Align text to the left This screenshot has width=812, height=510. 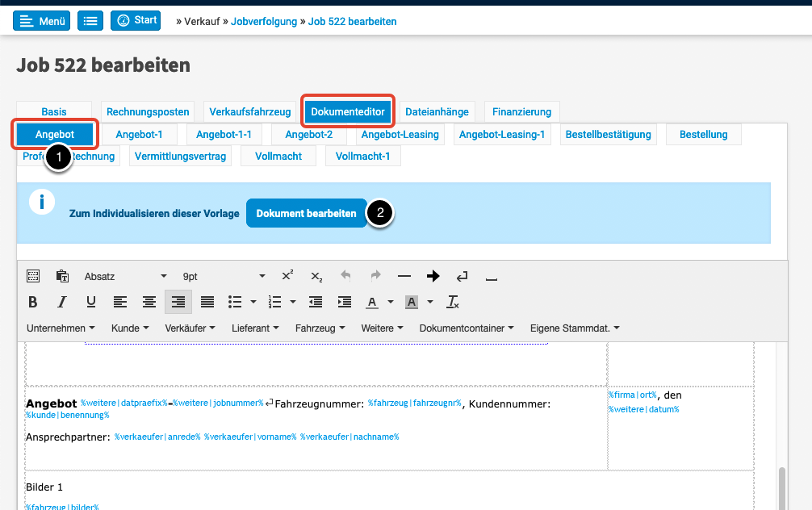coord(120,302)
